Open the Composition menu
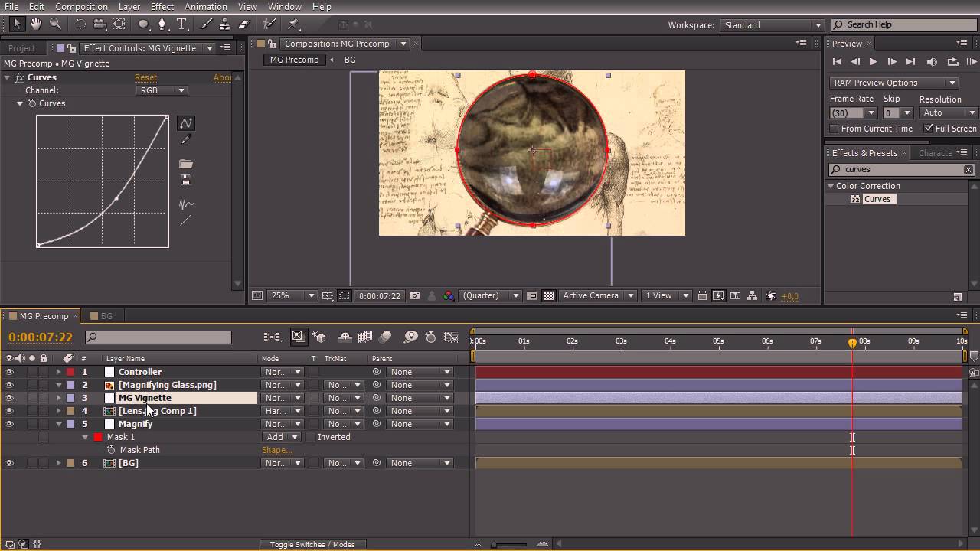 (x=81, y=6)
